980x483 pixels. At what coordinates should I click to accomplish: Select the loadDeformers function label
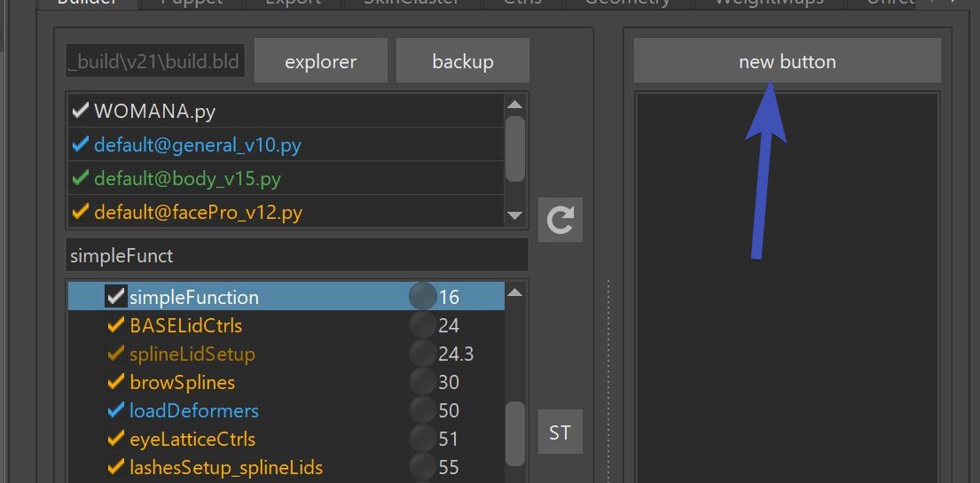pos(193,410)
